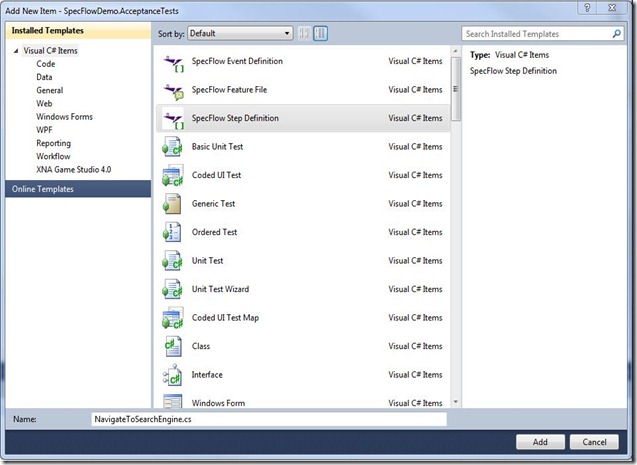Click the Ordered Test label
Viewport: 637px width, 465px height.
point(214,232)
